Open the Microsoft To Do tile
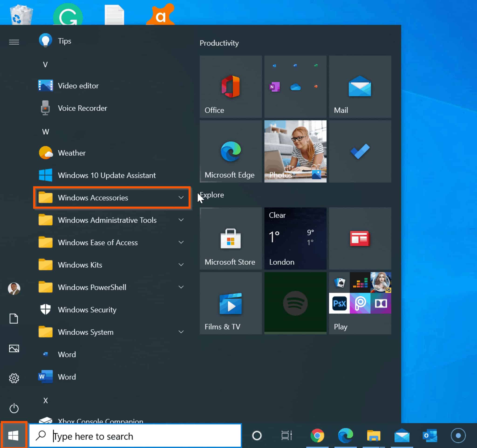This screenshot has height=448, width=477. pos(360,151)
